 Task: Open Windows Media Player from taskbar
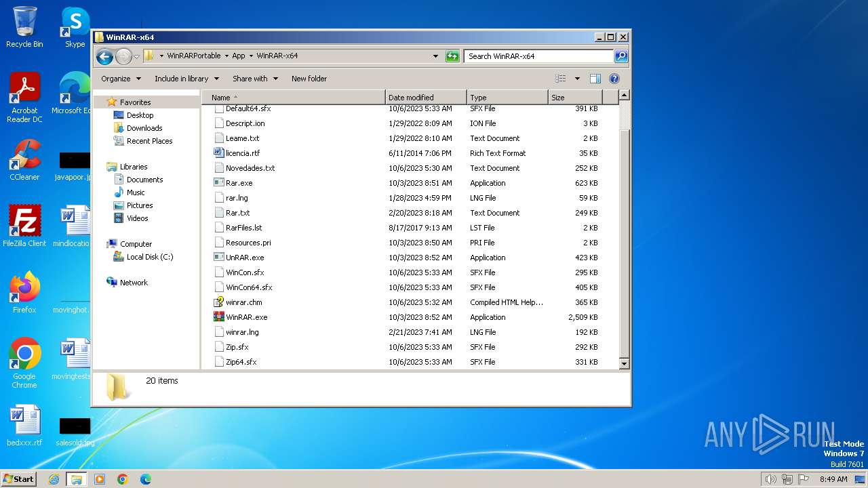coord(100,479)
